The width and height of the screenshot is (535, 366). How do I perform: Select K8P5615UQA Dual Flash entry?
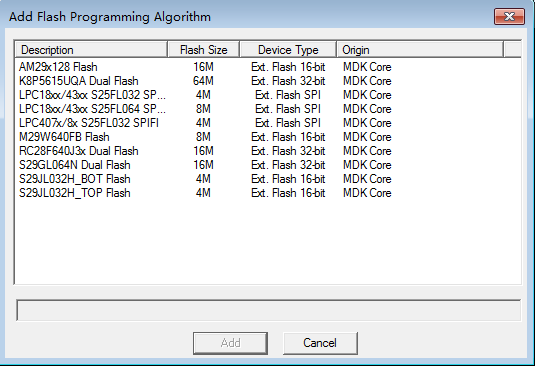click(79, 81)
